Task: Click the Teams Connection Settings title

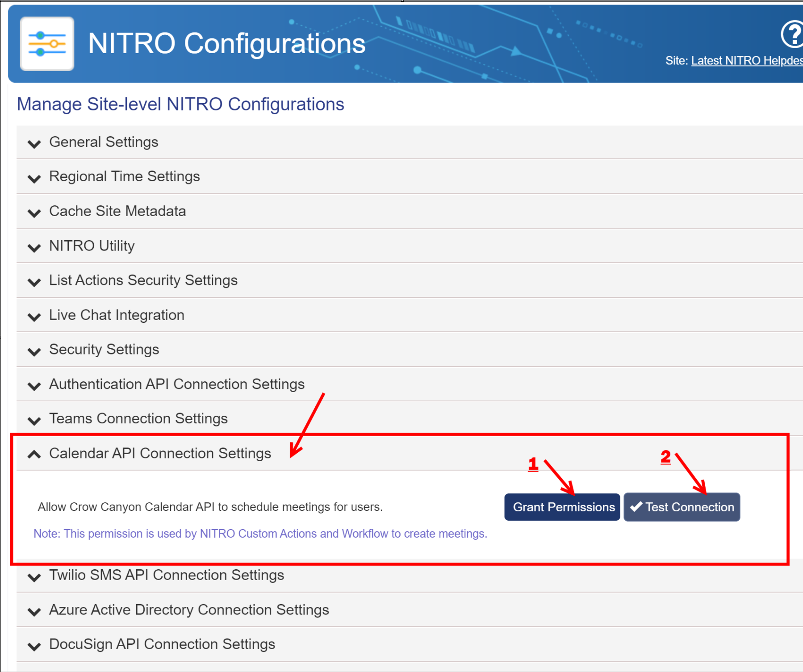Action: coord(138,418)
